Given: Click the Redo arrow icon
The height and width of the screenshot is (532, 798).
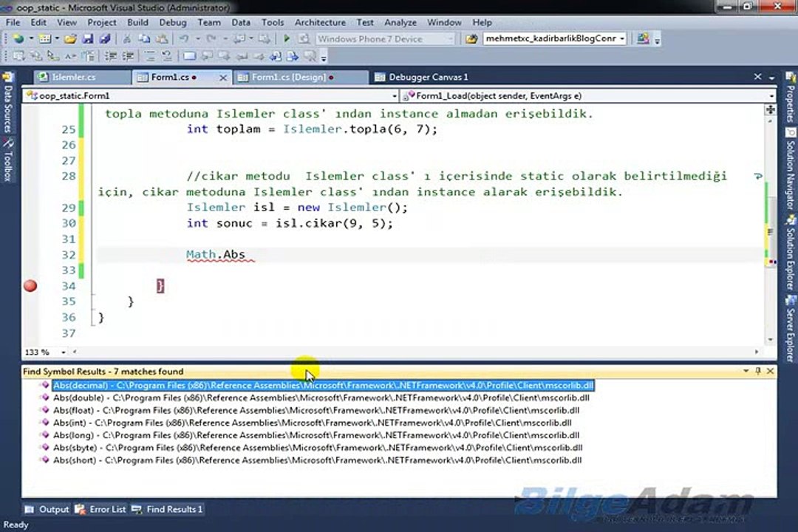Looking at the screenshot, I should point(211,38).
